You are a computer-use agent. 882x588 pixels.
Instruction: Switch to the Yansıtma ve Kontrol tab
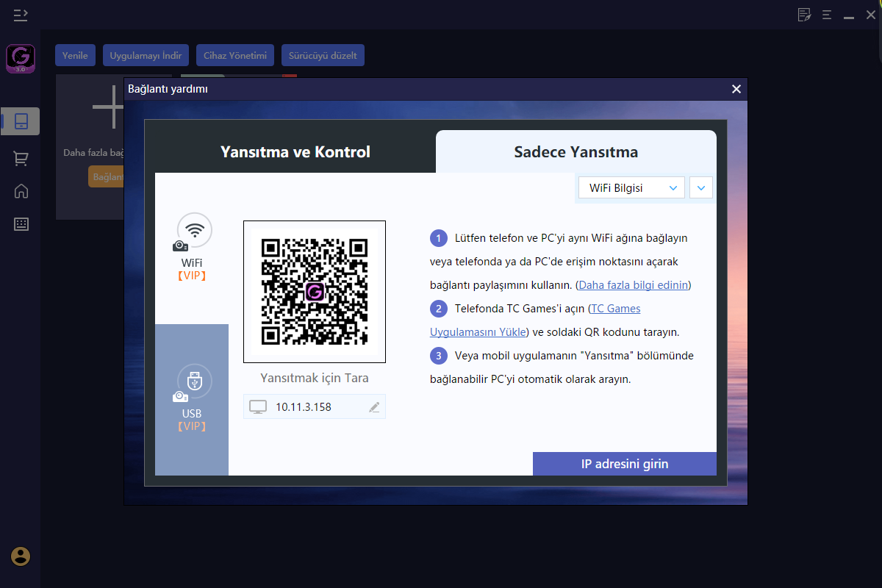(x=295, y=152)
